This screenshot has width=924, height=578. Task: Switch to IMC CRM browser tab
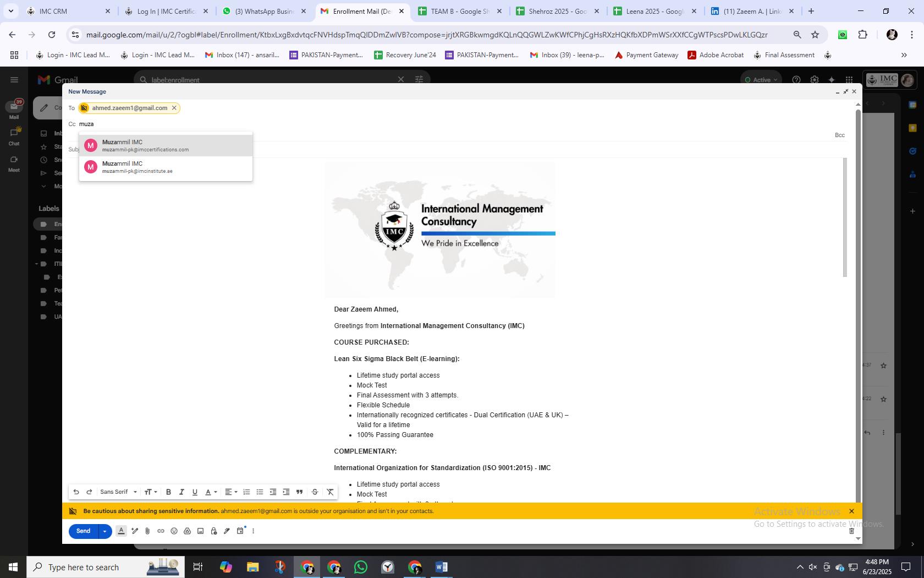tap(68, 11)
